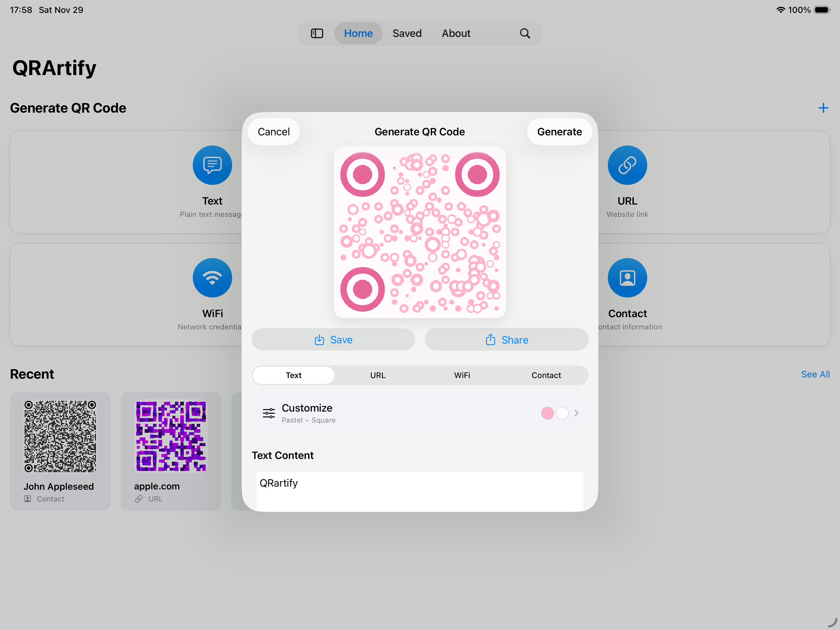The width and height of the screenshot is (840, 630).
Task: Select the Text chat bubble icon
Action: tap(212, 165)
